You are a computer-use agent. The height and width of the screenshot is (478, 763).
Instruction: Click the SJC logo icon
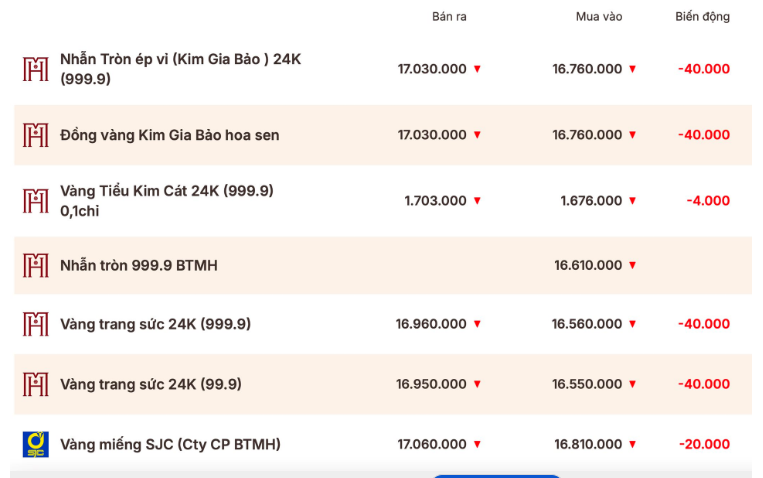point(36,444)
